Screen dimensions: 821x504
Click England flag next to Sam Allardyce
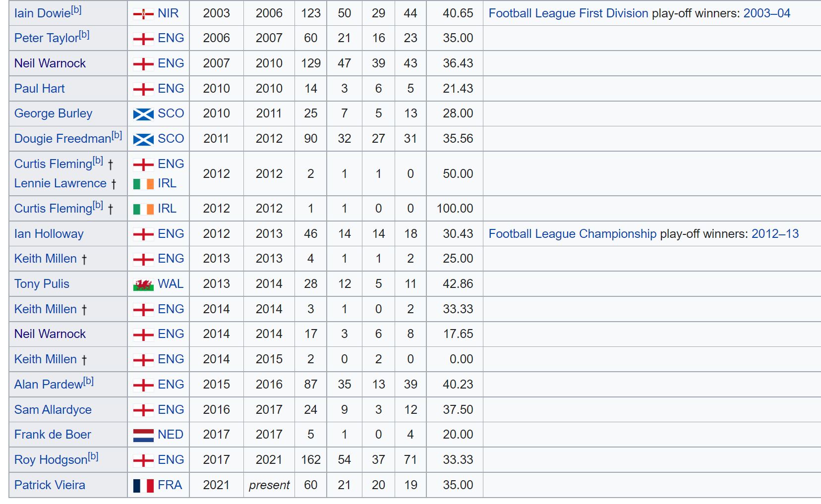pyautogui.click(x=143, y=410)
